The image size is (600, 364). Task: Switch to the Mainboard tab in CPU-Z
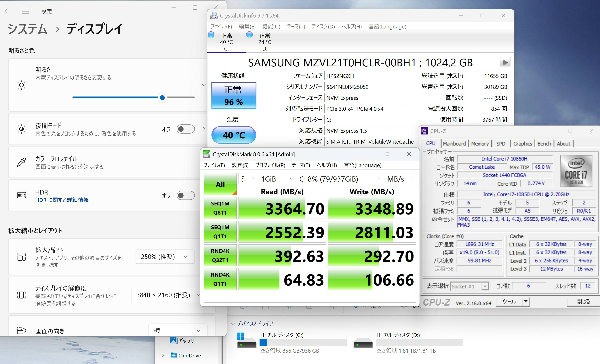[x=454, y=144]
